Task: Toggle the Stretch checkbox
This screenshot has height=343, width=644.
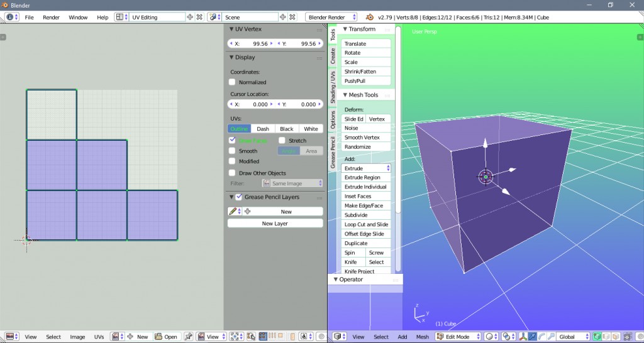Action: [x=282, y=141]
